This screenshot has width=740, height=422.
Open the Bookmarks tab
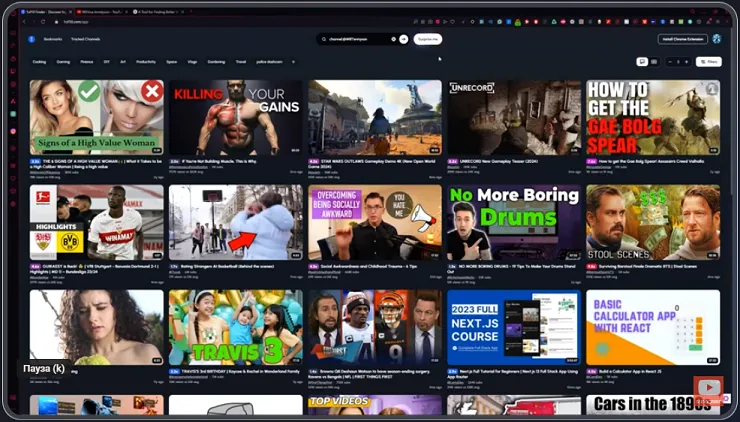coord(52,39)
